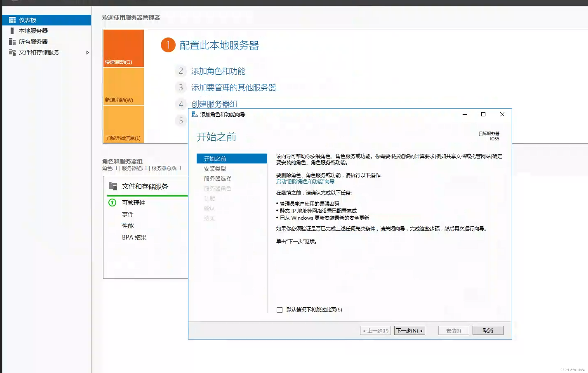Click the 配置此本地服务器 link
The image size is (588, 373).
[x=219, y=45]
